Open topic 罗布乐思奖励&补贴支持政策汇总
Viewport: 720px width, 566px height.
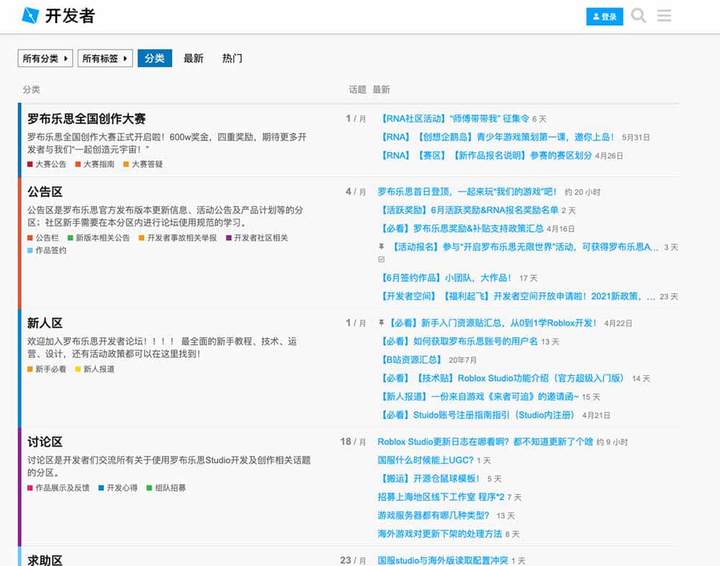(x=461, y=229)
